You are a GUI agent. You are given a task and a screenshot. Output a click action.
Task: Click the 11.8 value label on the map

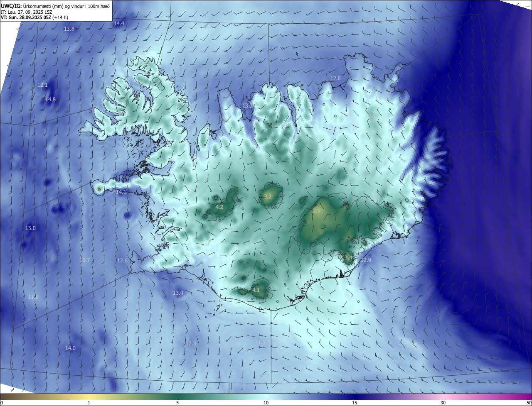pyautogui.click(x=33, y=297)
